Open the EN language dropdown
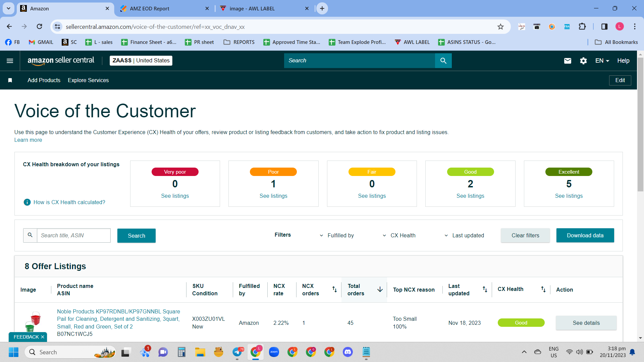Screen dimensions: 644x362 click(602, 61)
